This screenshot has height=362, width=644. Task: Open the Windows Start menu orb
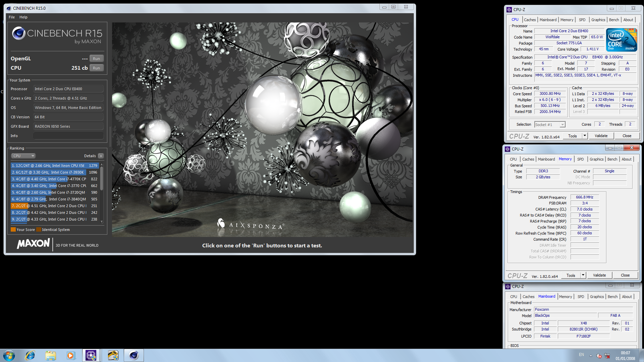click(9, 355)
